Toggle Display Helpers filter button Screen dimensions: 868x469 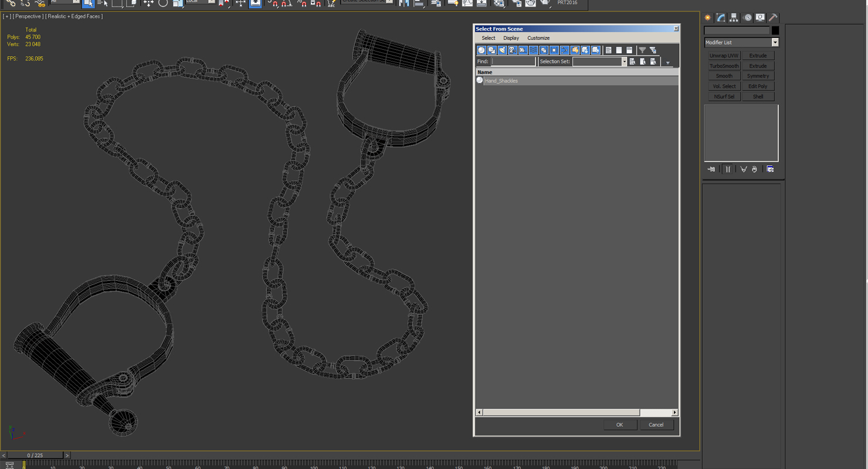click(x=523, y=50)
